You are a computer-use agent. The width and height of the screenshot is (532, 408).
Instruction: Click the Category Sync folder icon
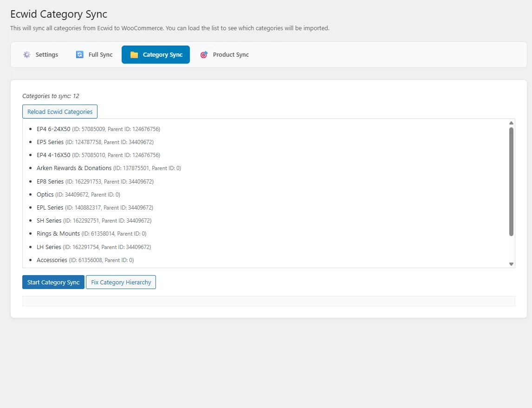134,55
